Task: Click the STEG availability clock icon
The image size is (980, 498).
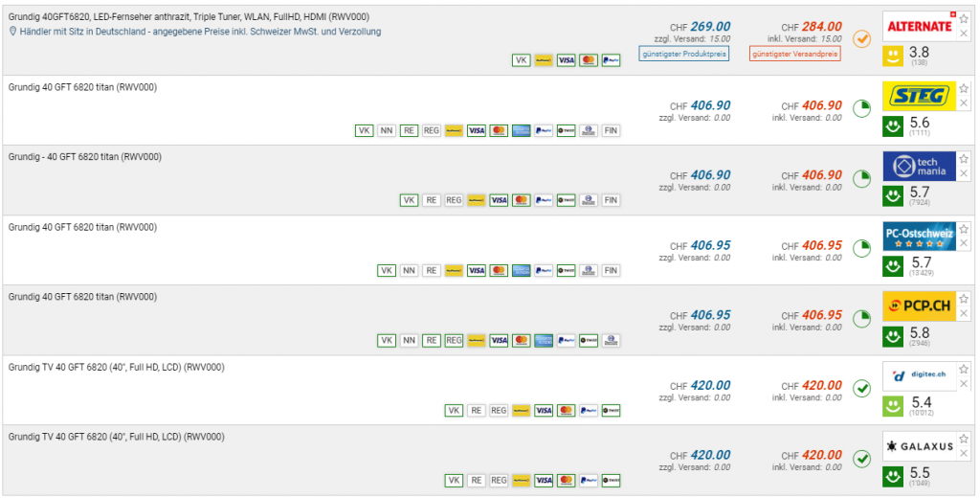Action: (861, 107)
